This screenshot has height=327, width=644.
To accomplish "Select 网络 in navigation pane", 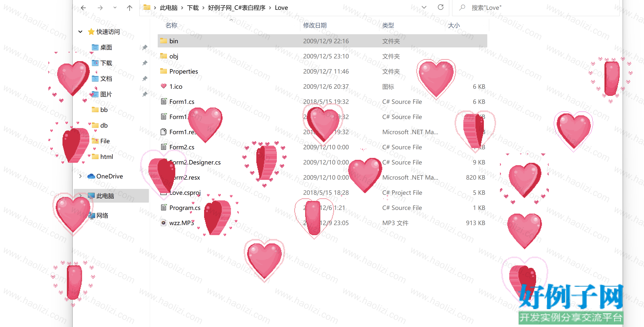I will click(x=102, y=215).
